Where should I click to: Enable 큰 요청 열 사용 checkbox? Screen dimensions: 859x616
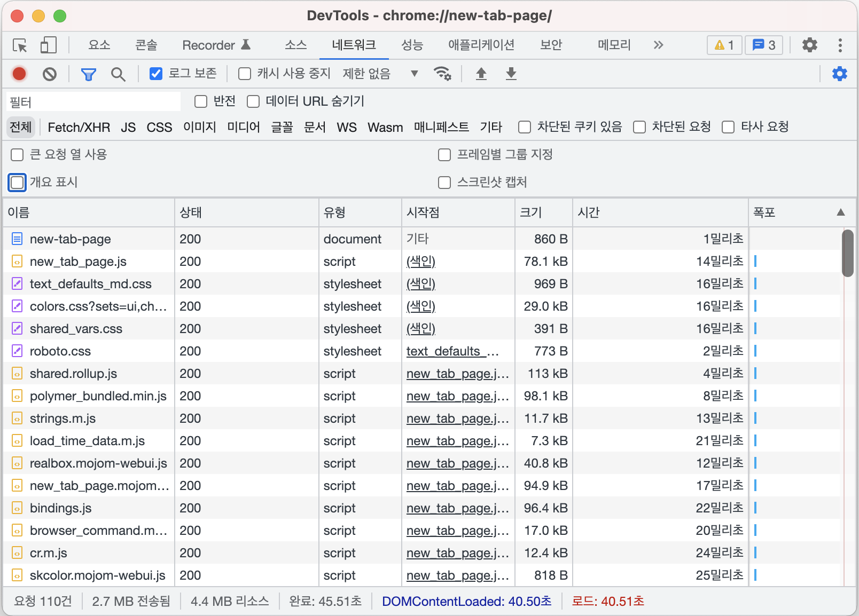(17, 155)
